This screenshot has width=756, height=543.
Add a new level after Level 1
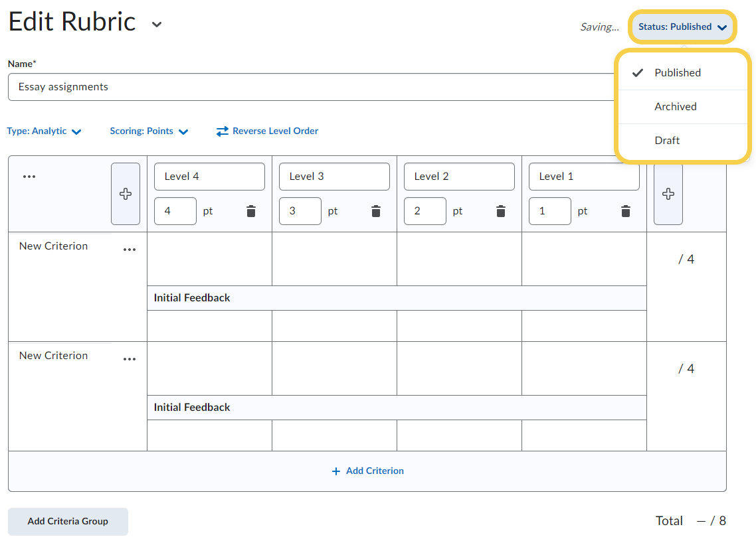pos(668,194)
